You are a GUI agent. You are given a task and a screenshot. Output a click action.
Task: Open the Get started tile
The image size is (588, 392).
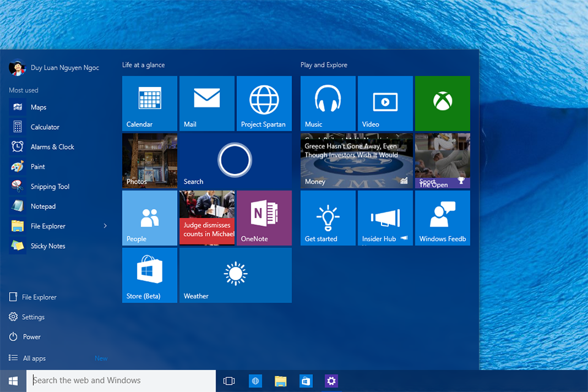tap(327, 218)
